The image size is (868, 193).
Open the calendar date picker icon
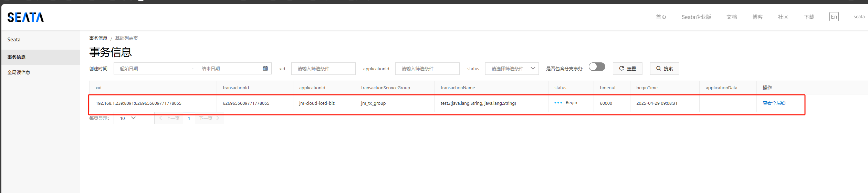[265, 69]
